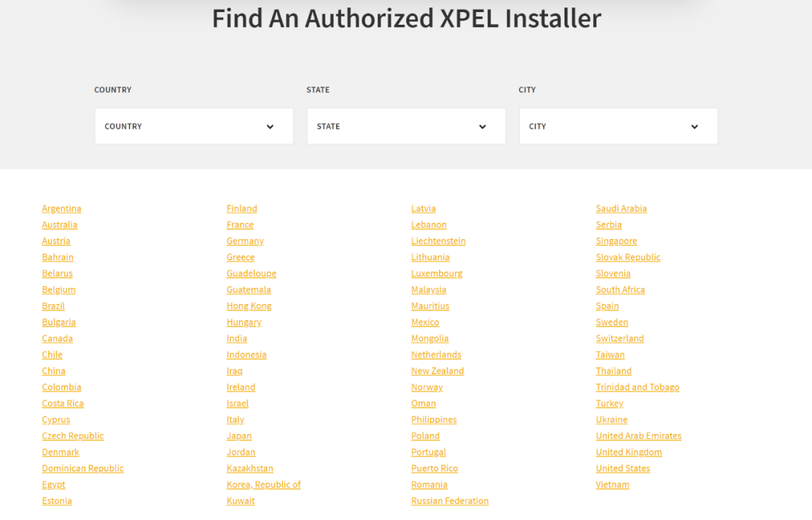
Task: Select the Germany link
Action: (245, 241)
